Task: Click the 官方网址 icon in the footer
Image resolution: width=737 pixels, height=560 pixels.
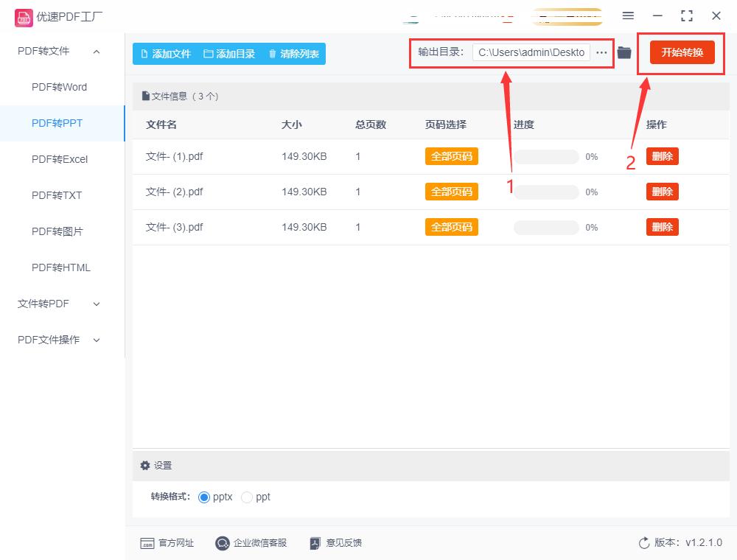Action: pyautogui.click(x=147, y=543)
